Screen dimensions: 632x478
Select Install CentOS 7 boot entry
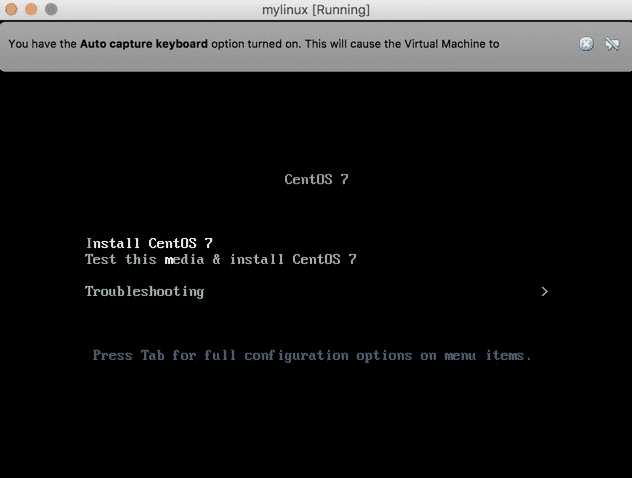[149, 243]
